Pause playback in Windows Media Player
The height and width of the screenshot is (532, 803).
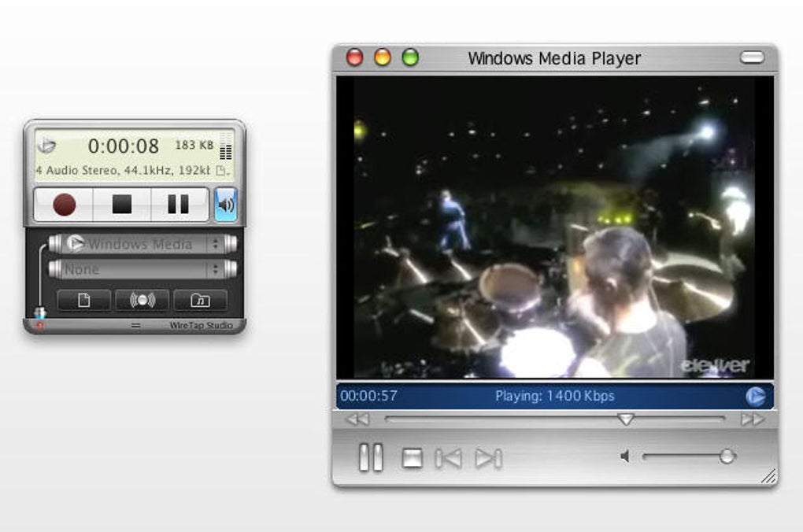click(372, 457)
